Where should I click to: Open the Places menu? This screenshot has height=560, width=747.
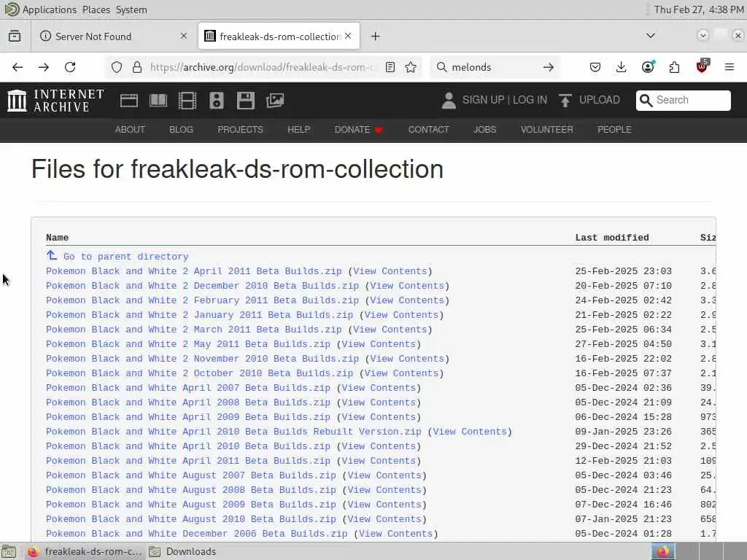96,9
